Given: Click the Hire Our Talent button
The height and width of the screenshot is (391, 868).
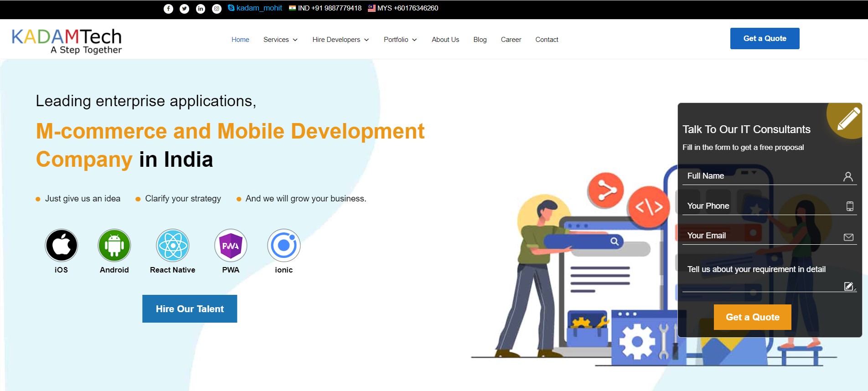Looking at the screenshot, I should (190, 309).
